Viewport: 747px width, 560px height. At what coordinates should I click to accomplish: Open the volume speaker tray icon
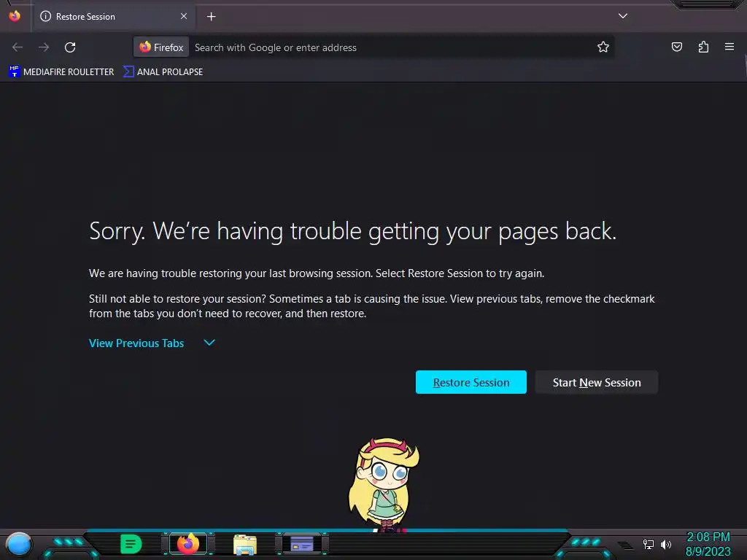coord(665,544)
